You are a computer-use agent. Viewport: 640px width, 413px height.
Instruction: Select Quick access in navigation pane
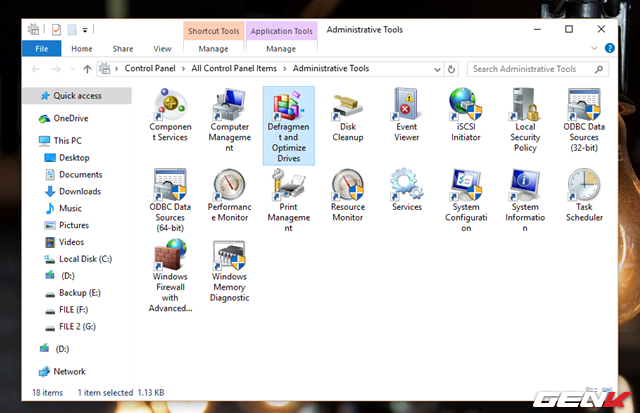77,95
